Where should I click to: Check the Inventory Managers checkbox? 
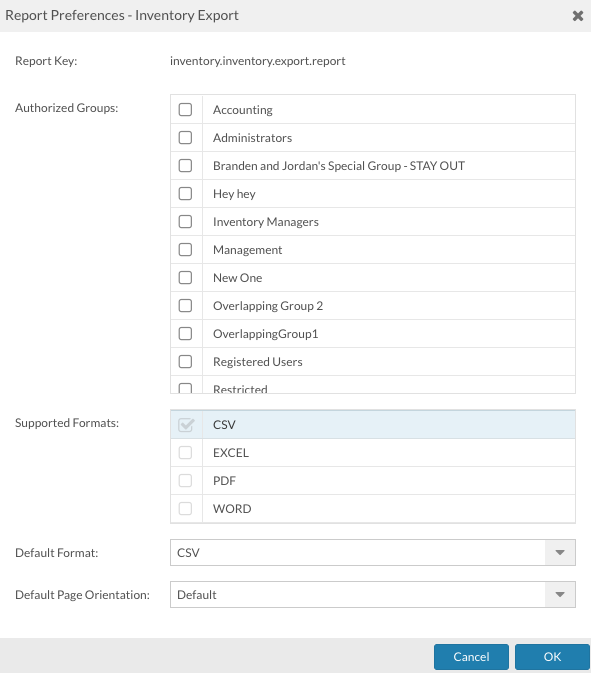[x=185, y=221]
